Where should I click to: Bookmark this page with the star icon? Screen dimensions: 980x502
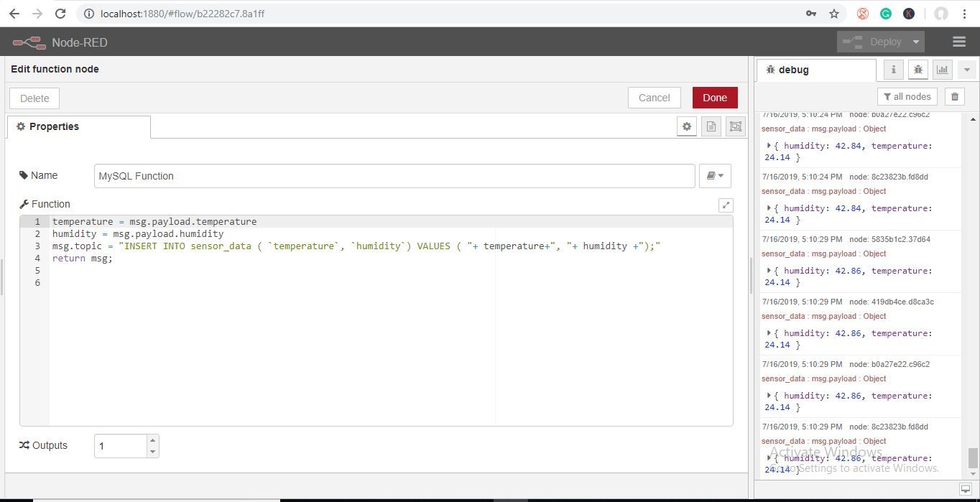834,14
